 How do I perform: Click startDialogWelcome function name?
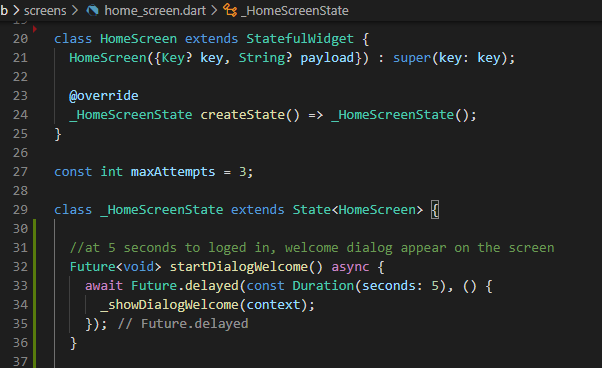click(x=238, y=267)
